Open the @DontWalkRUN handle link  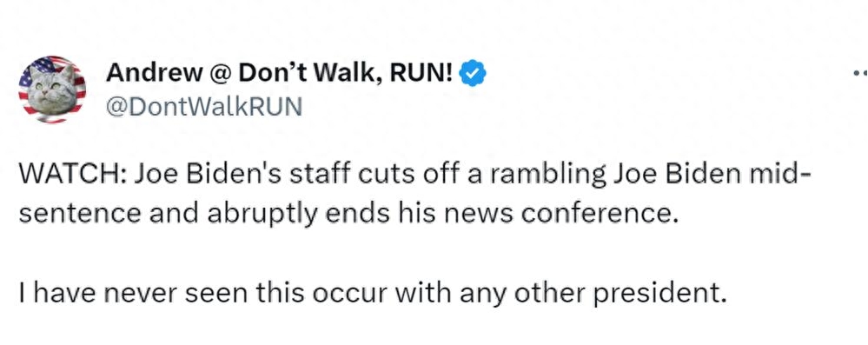[x=203, y=105]
